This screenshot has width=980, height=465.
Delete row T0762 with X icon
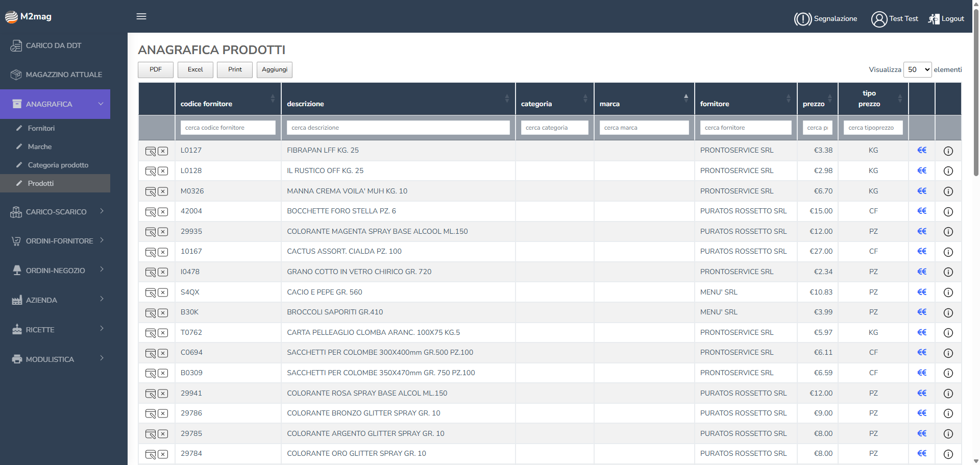pyautogui.click(x=163, y=333)
